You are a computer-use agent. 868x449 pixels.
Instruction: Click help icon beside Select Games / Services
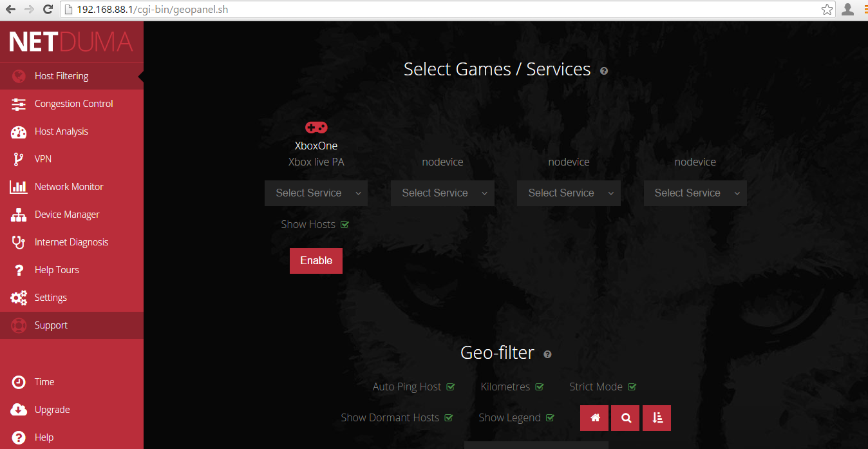point(604,71)
